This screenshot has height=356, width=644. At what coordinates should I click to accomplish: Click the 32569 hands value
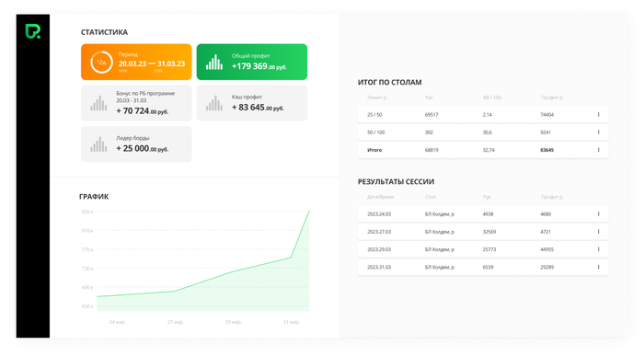489,232
